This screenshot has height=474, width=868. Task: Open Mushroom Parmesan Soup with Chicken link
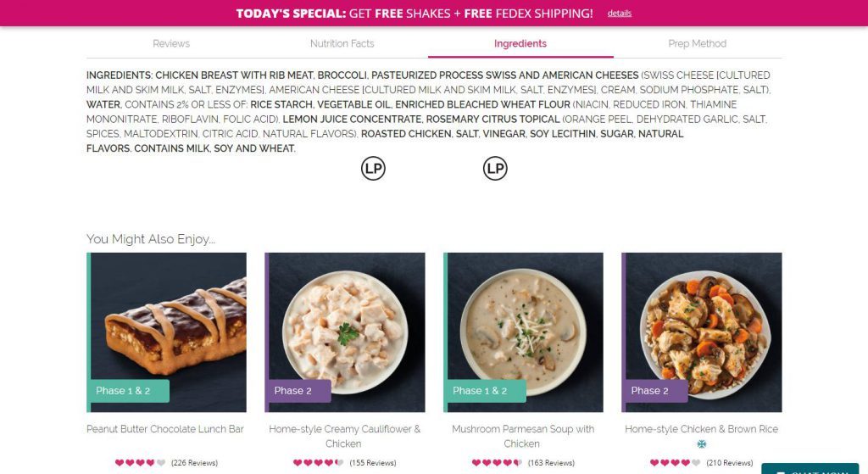(x=522, y=437)
